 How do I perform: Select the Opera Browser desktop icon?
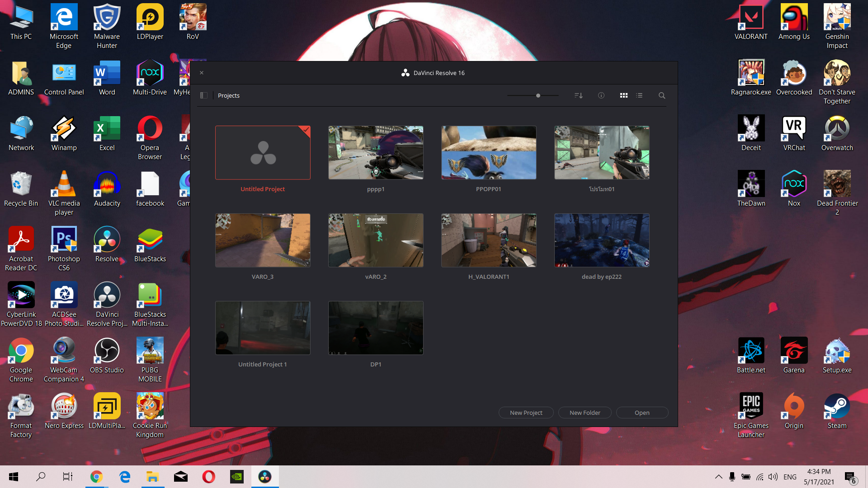click(x=150, y=138)
